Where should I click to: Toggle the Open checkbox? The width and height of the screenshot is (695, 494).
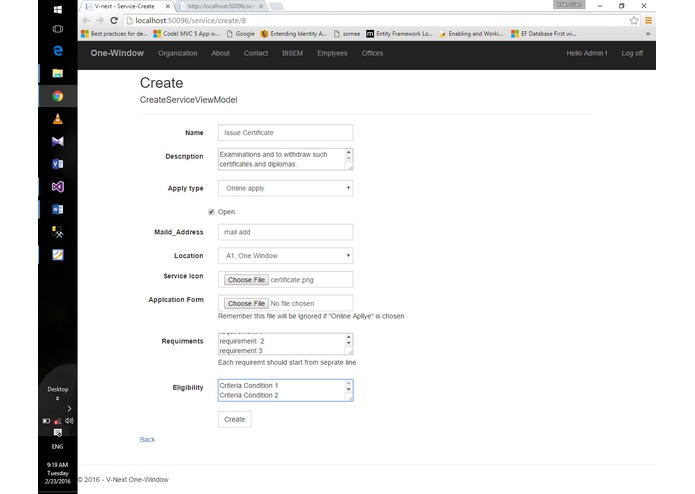[211, 212]
